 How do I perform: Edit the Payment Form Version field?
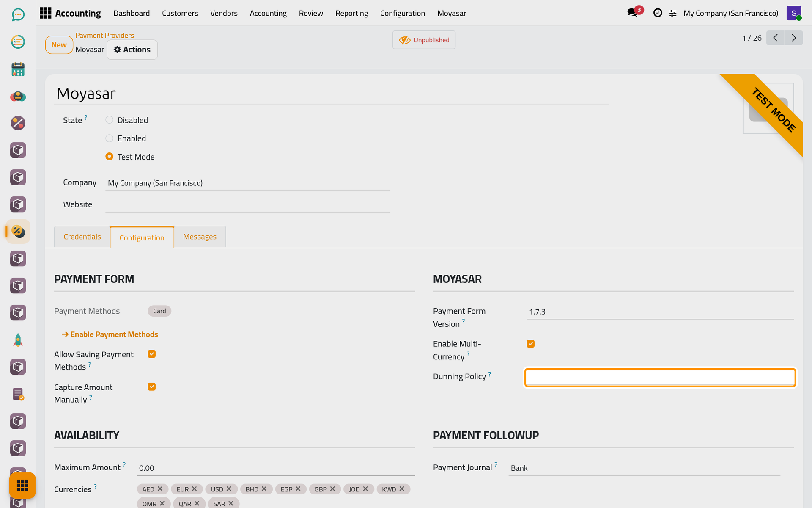tap(660, 312)
